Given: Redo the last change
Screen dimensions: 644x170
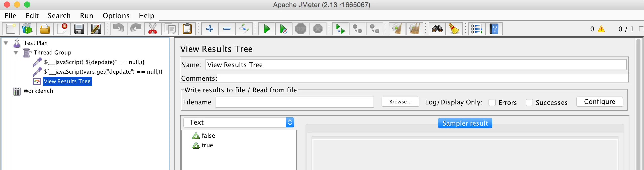Looking at the screenshot, I should point(136,29).
